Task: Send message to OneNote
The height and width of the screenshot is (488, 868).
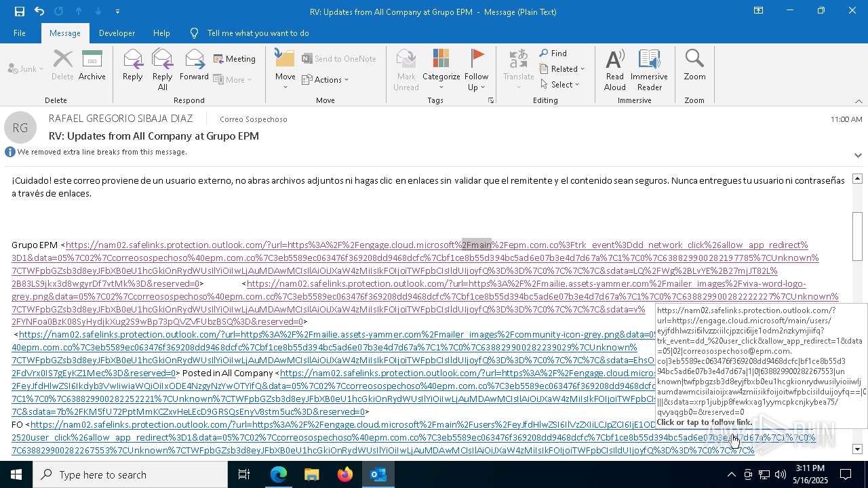Action: click(x=339, y=59)
